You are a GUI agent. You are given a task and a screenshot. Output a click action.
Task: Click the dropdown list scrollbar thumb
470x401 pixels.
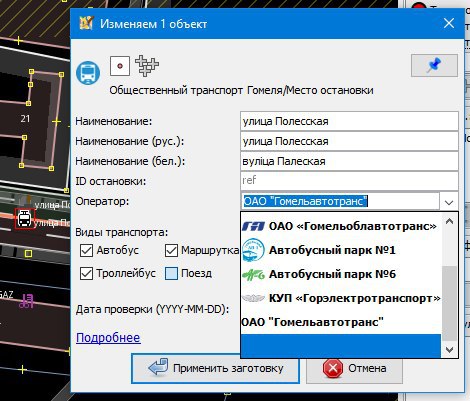tap(449, 303)
